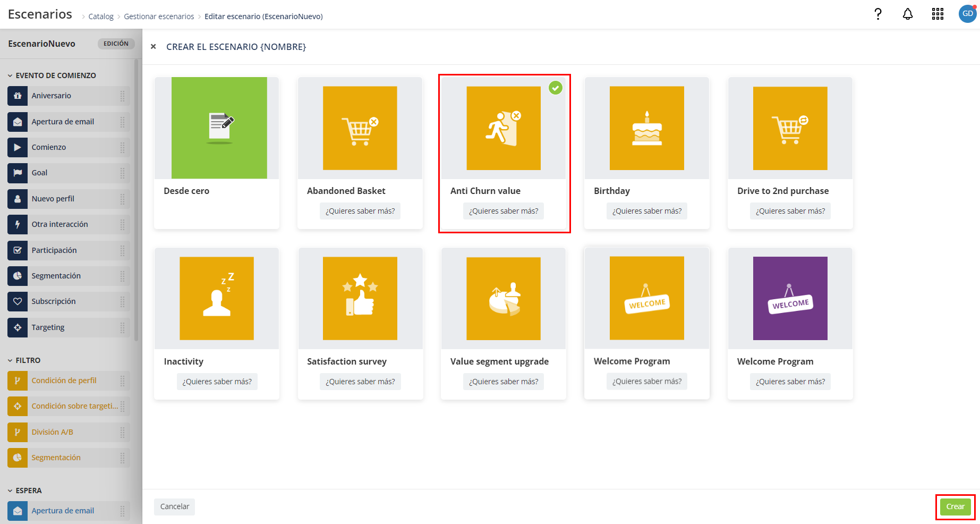Select the Drive to 2nd purchase template
980x524 pixels.
point(790,128)
